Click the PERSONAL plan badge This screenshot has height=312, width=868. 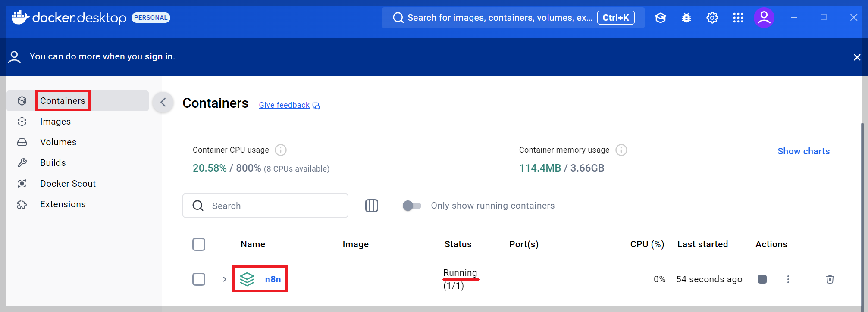click(x=151, y=18)
